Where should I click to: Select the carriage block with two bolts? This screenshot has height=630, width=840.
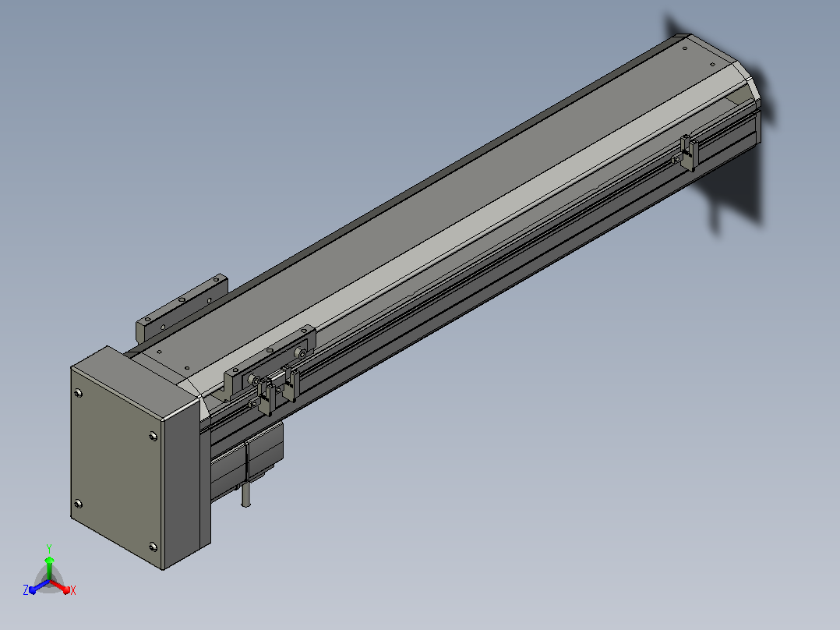pyautogui.click(x=270, y=363)
